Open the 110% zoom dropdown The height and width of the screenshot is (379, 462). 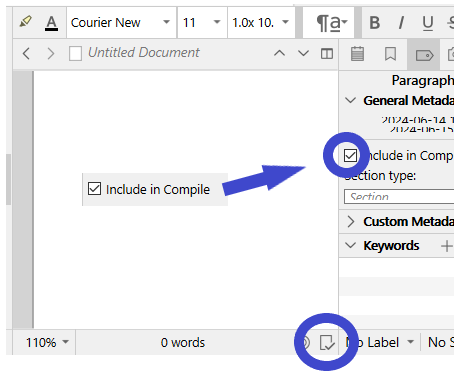(47, 342)
